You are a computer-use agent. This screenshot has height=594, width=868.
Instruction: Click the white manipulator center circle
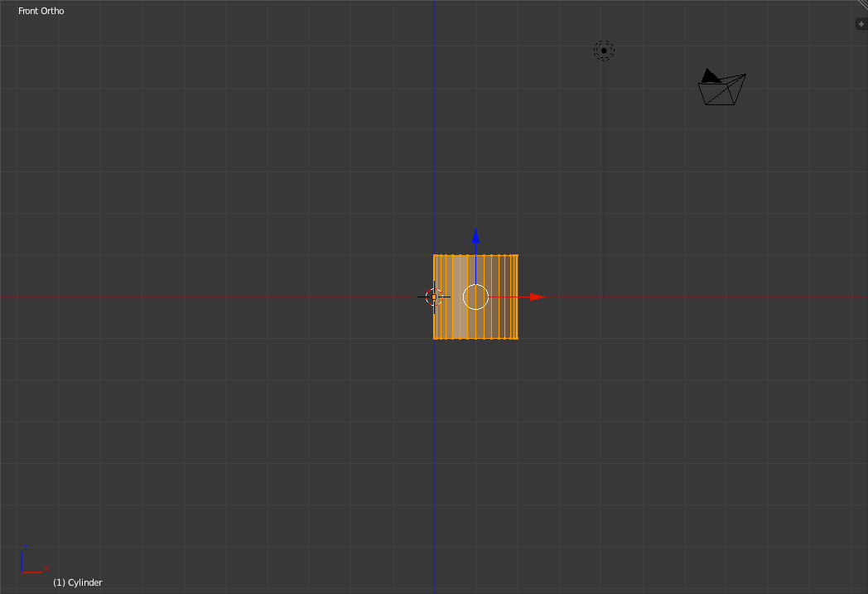pyautogui.click(x=475, y=297)
